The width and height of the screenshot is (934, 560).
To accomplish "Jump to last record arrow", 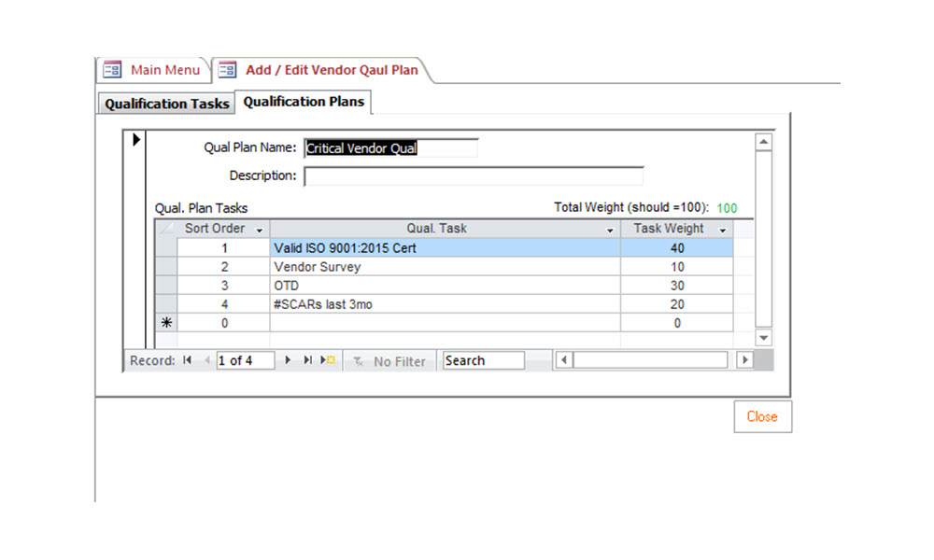I will tap(307, 360).
